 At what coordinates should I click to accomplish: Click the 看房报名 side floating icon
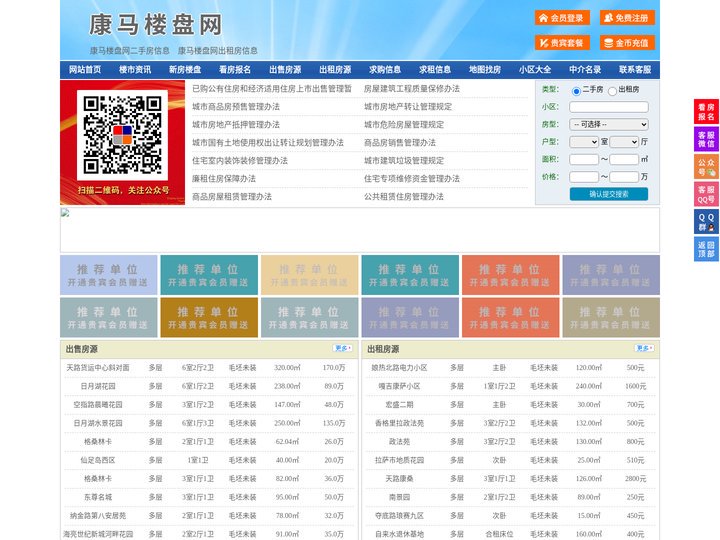(706, 112)
